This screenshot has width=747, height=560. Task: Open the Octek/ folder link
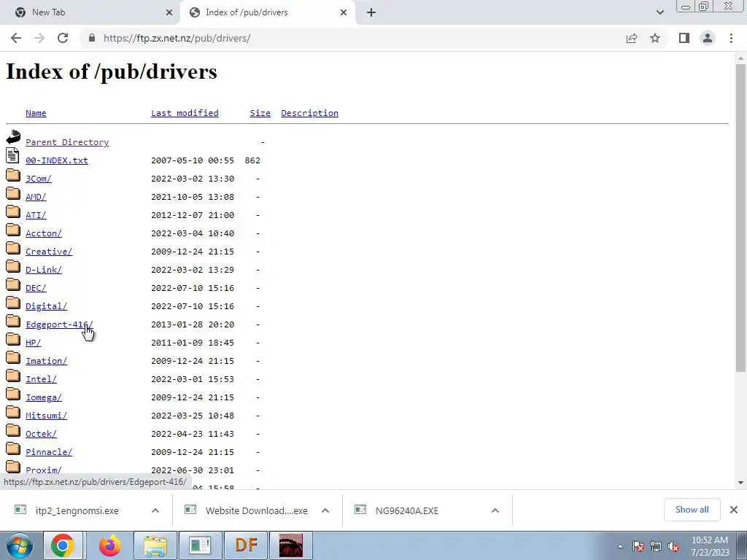pyautogui.click(x=41, y=434)
